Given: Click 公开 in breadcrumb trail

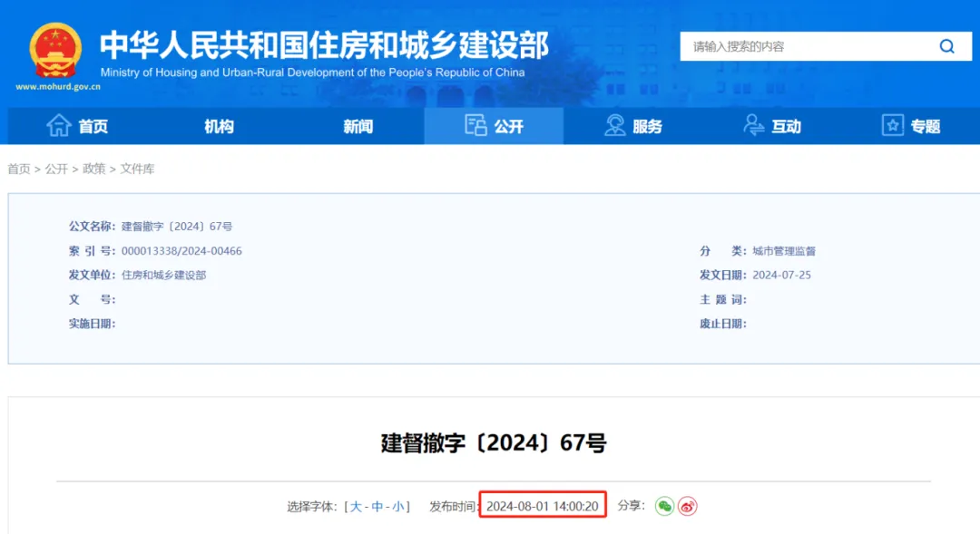Looking at the screenshot, I should 56,170.
